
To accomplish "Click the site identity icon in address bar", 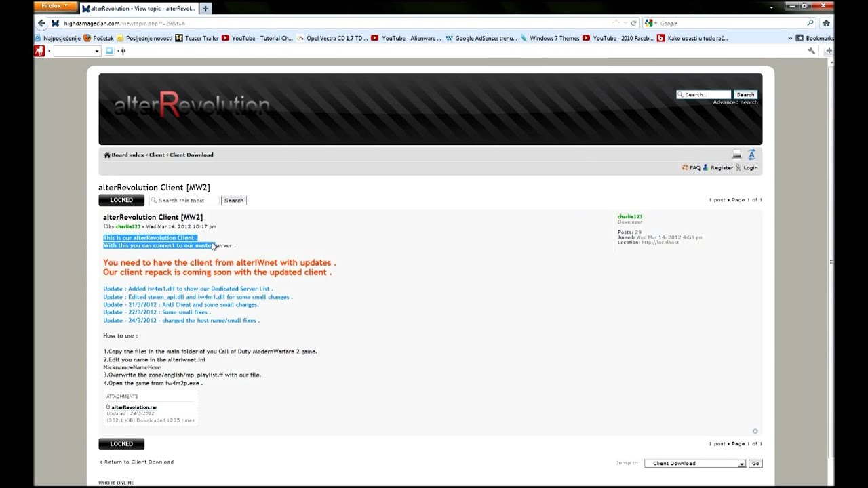I will point(56,23).
